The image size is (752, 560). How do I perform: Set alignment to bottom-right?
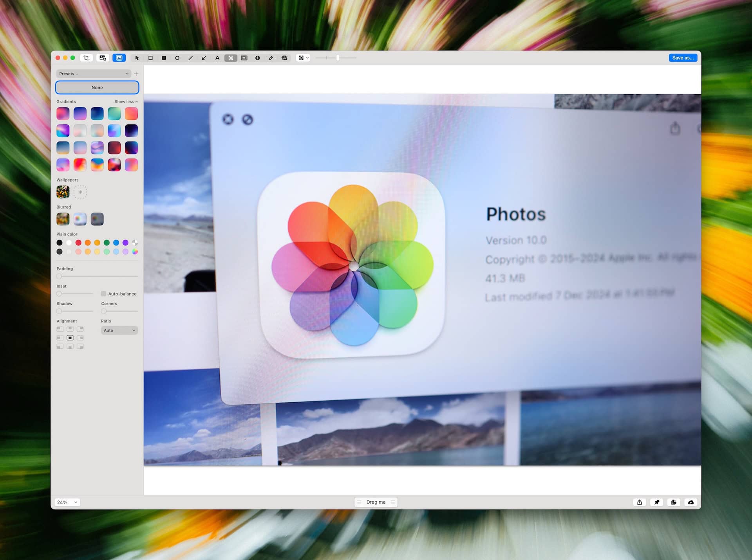coord(80,346)
